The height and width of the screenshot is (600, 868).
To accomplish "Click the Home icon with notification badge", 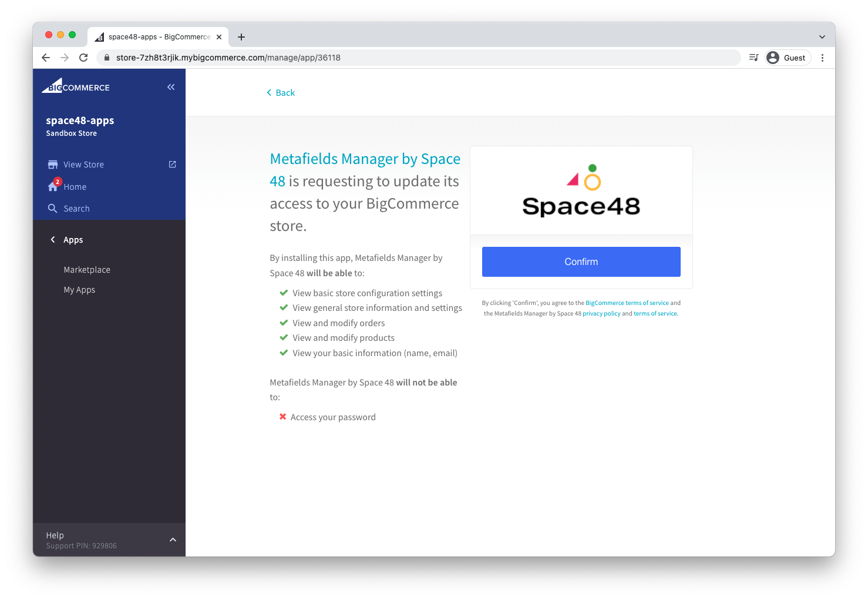I will coord(54,185).
